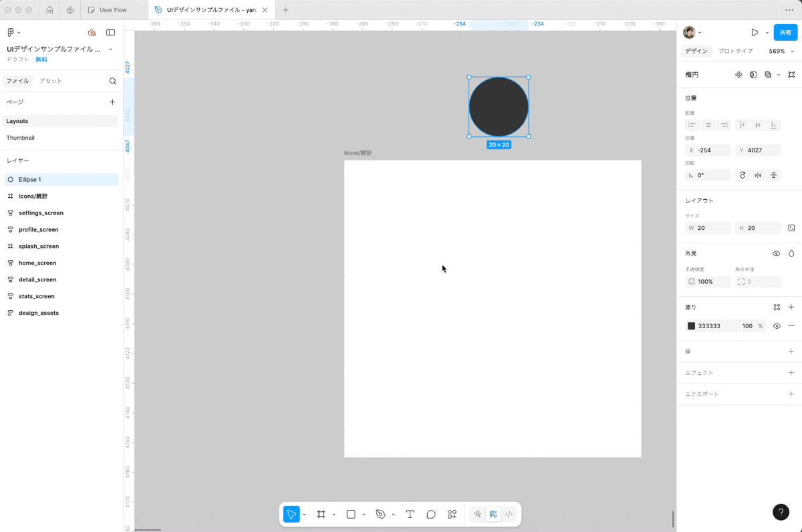Viewport: 802px width, 532px height.
Task: Select the Text tool in bottom toolbar
Action: coord(410,514)
